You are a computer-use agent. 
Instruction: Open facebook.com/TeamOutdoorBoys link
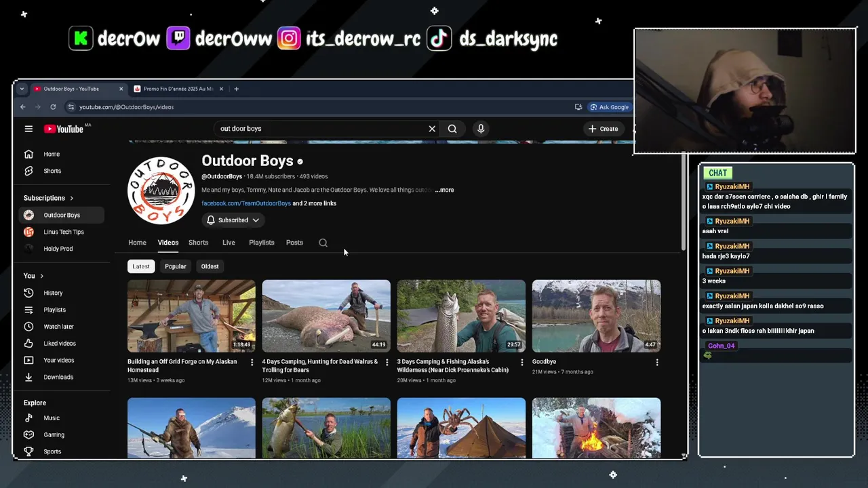(246, 203)
